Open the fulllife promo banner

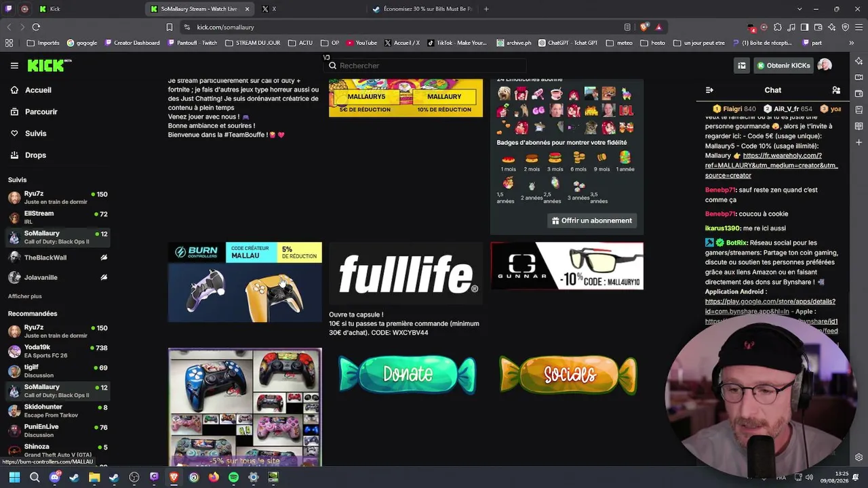pyautogui.click(x=406, y=274)
